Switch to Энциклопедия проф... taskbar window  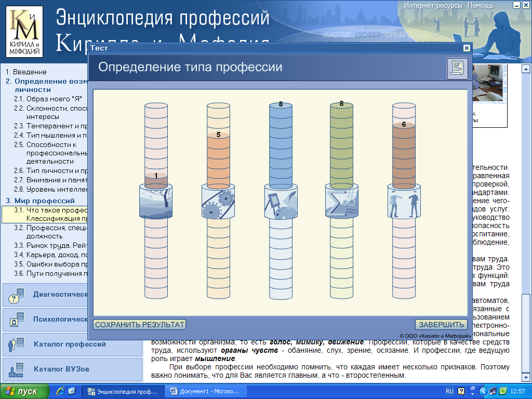coord(123,392)
